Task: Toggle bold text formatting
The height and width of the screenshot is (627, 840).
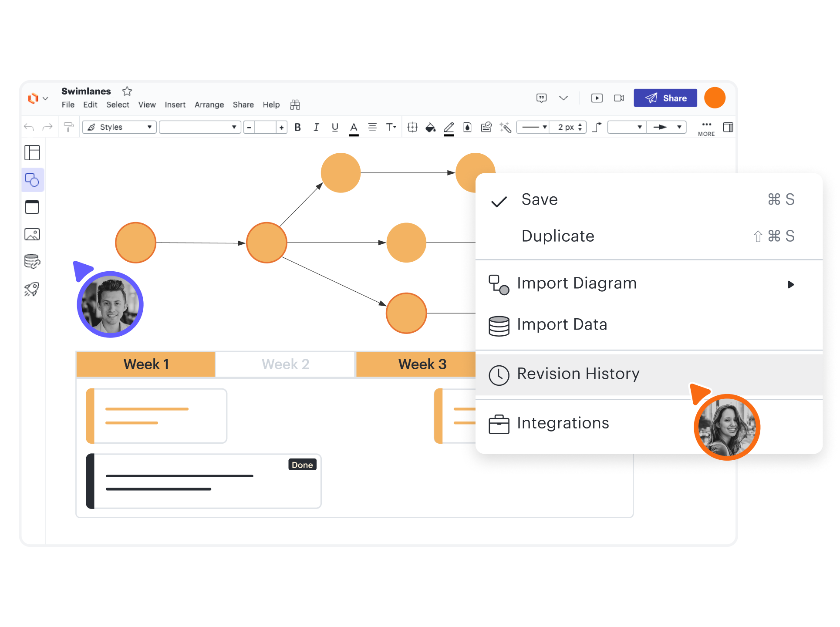Action: (298, 127)
